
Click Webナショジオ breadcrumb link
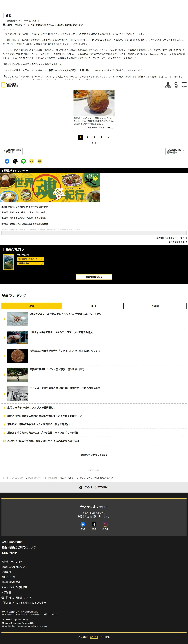(x=18, y=478)
